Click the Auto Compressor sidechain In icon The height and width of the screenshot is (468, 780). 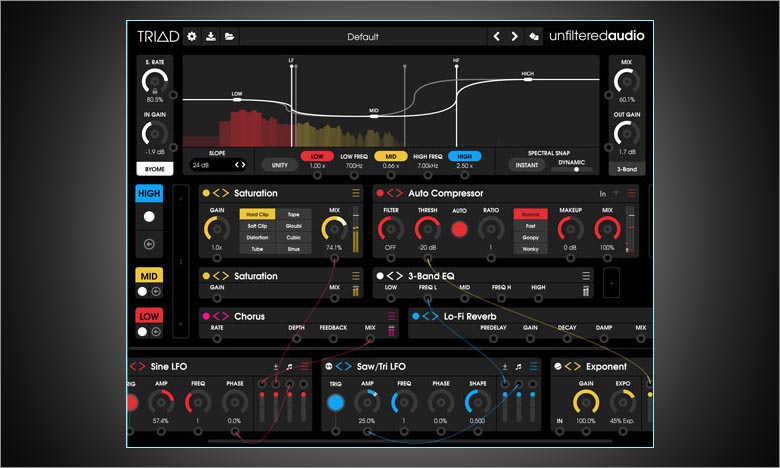click(x=602, y=193)
